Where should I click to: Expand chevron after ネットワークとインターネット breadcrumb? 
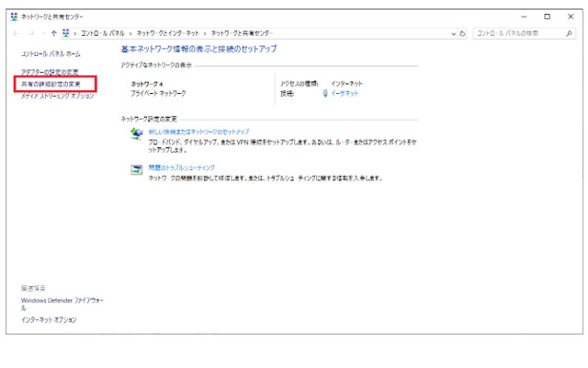point(205,34)
